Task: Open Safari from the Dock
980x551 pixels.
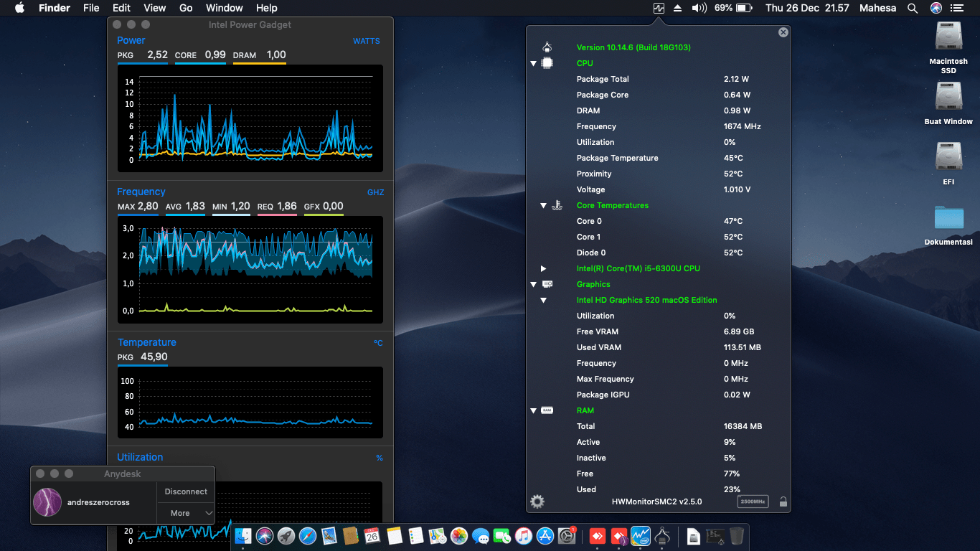Action: [x=308, y=535]
